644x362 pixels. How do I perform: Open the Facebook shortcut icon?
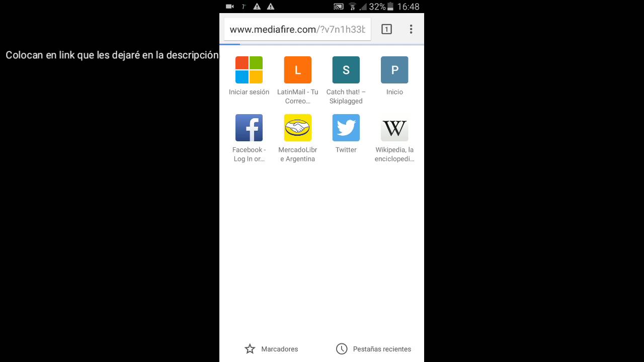pos(249,128)
